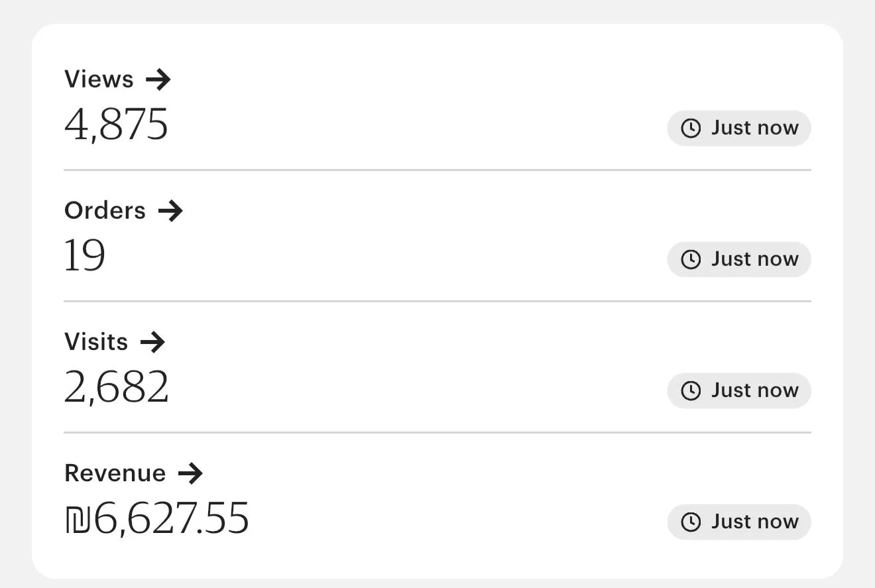Viewport: 875px width, 588px height.
Task: Click the clock icon in the Orders row
Action: tap(691, 260)
